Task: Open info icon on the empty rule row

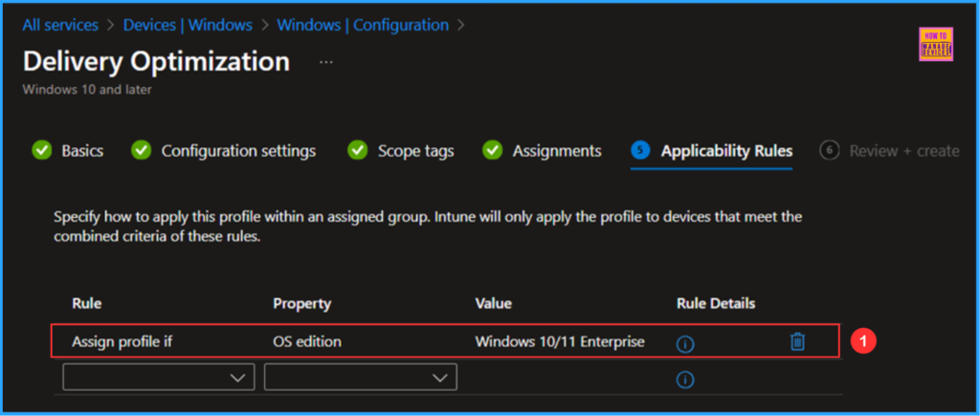Action: point(685,380)
